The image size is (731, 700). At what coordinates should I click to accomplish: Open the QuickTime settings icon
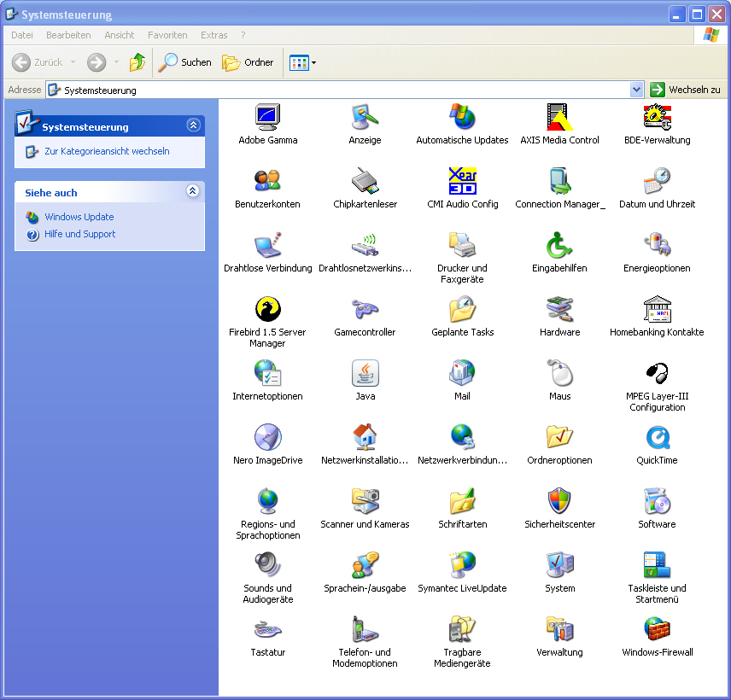click(657, 437)
